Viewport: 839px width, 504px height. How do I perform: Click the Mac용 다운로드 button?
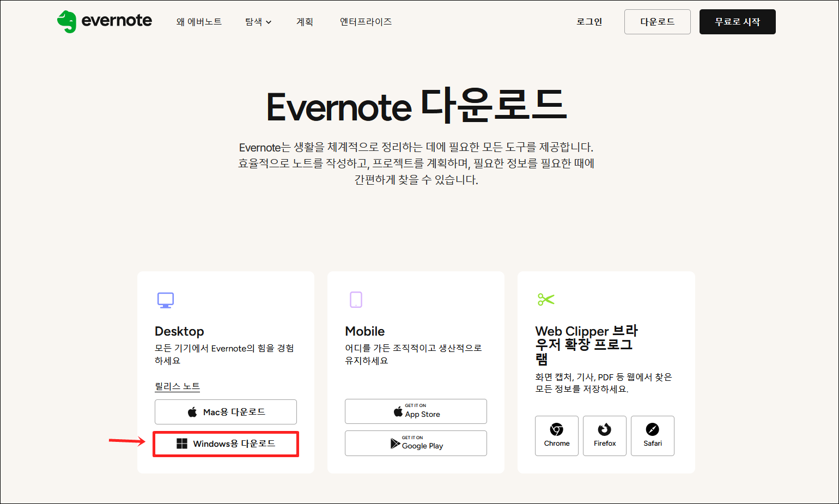pyautogui.click(x=226, y=412)
